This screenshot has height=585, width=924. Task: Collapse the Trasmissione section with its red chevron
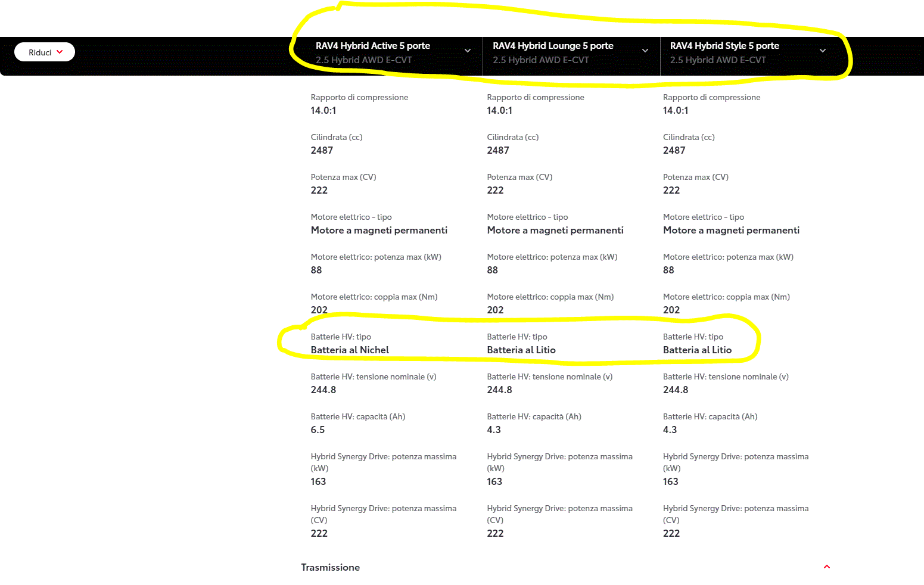[826, 567]
